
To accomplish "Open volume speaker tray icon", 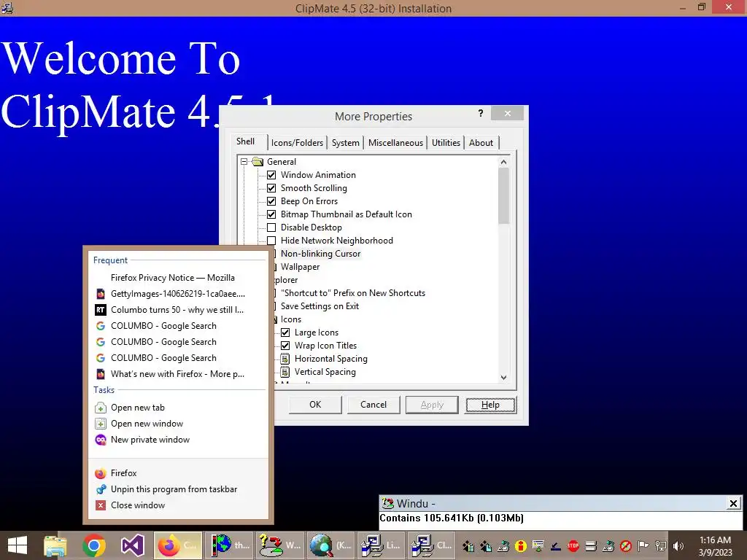I will 678,545.
